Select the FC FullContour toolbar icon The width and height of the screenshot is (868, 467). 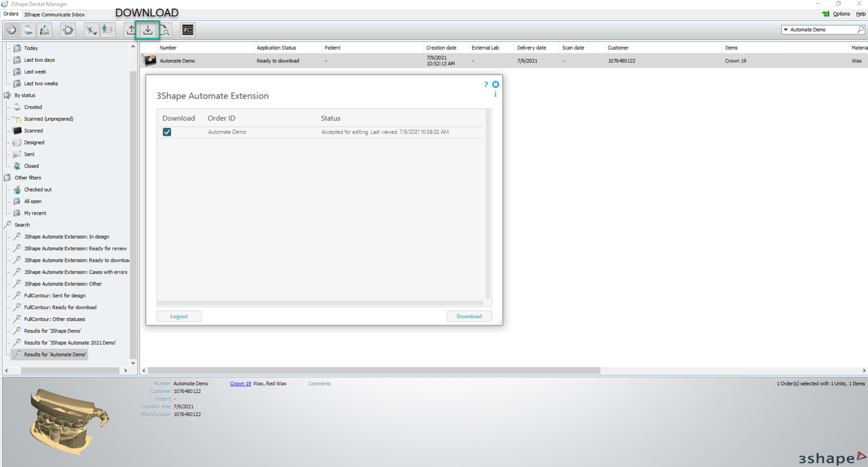(188, 29)
